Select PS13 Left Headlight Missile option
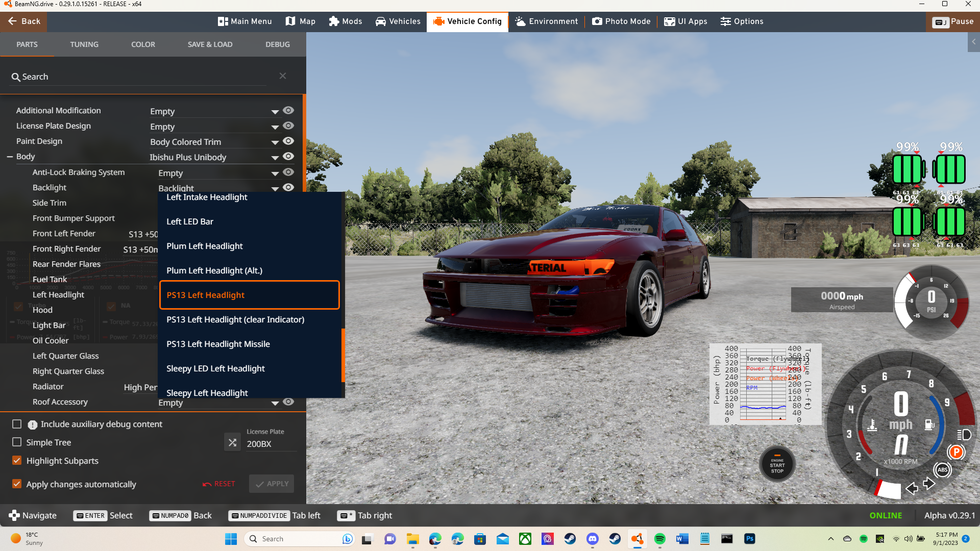 (249, 344)
